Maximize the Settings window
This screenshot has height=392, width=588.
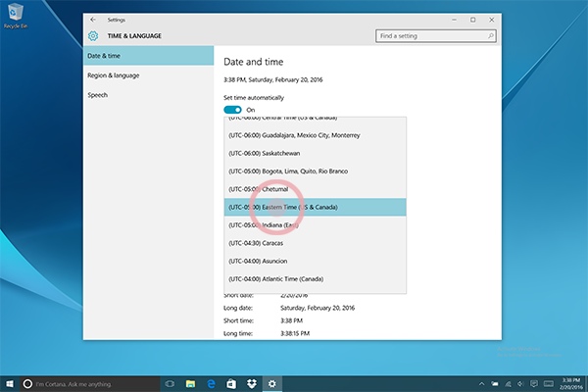click(x=473, y=20)
